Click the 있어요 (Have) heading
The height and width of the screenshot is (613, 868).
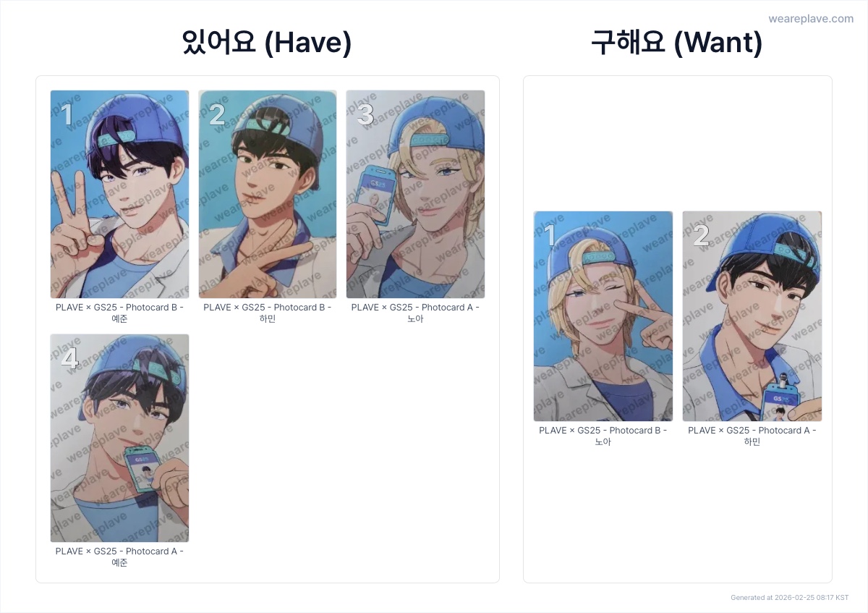[267, 43]
